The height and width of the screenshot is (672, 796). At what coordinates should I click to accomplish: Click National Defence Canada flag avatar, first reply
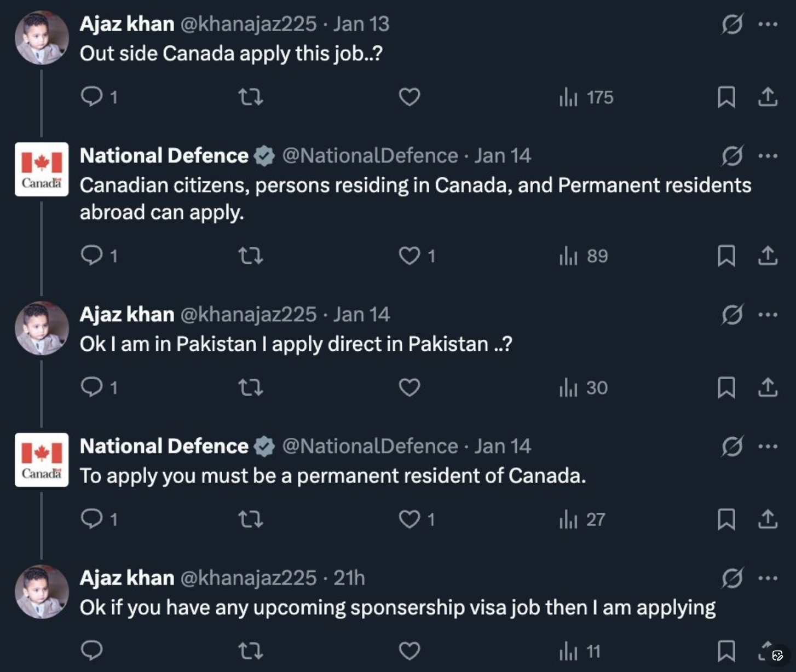(x=42, y=169)
